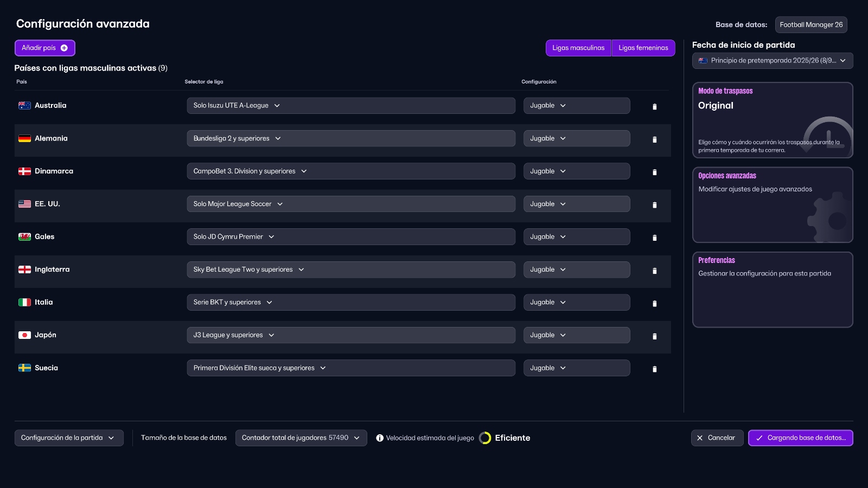Viewport: 868px width, 488px height.
Task: Open the Configuración de la partida menu
Action: coord(69,438)
